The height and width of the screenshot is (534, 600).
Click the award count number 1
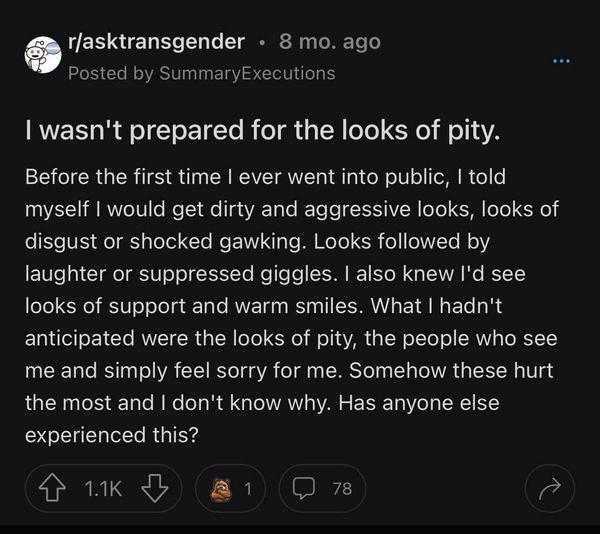pyautogui.click(x=249, y=488)
